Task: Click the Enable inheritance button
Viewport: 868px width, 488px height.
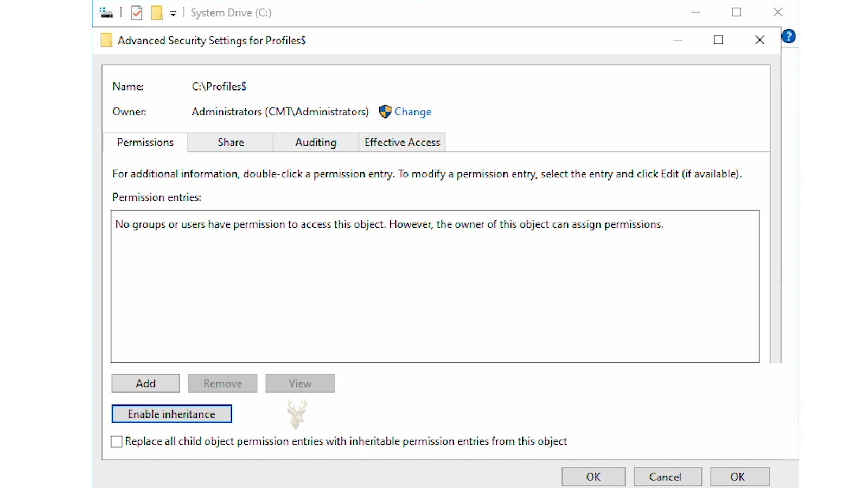Action: (171, 414)
